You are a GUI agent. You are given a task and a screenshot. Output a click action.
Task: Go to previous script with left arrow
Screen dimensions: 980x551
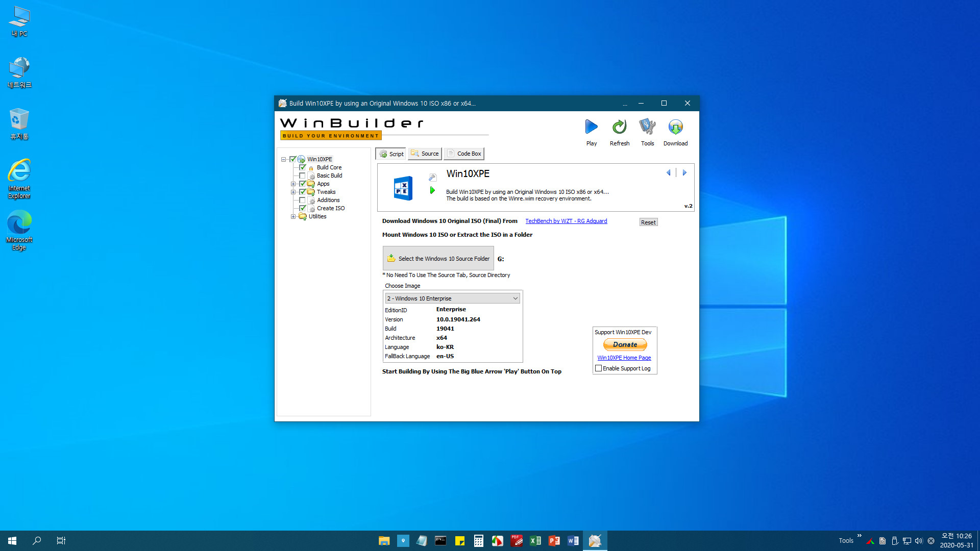(668, 172)
